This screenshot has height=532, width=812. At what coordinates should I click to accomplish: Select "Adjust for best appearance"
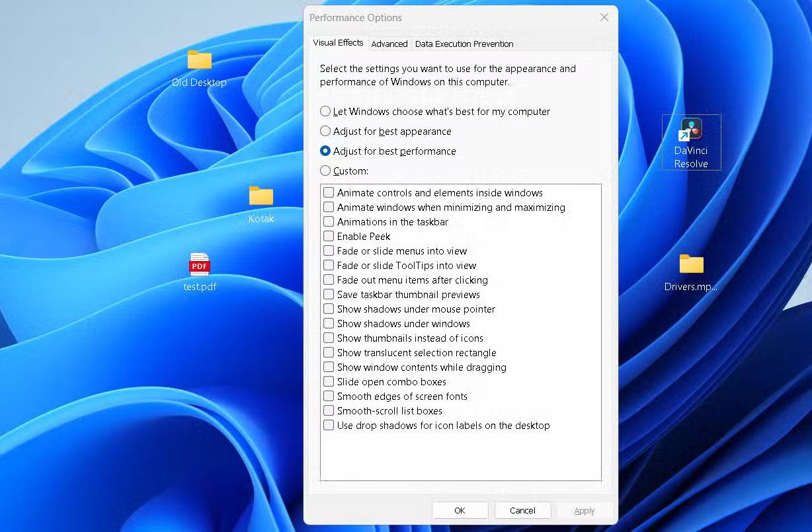325,131
